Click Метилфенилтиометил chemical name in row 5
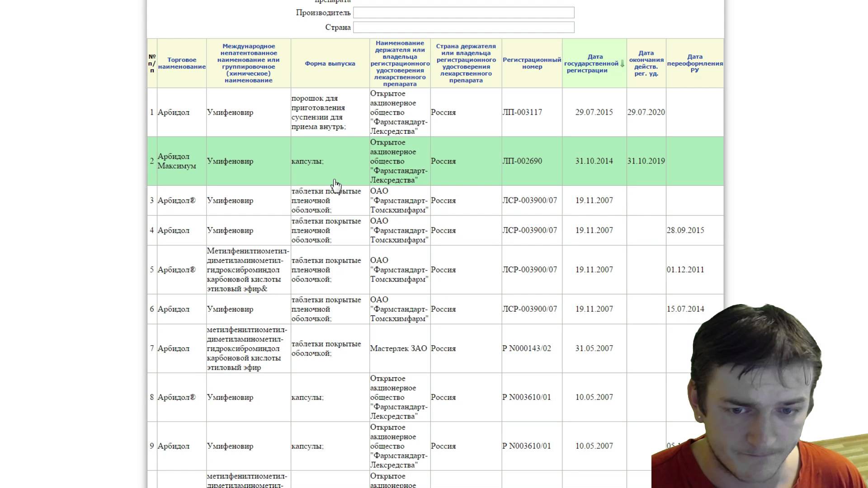 tap(248, 270)
